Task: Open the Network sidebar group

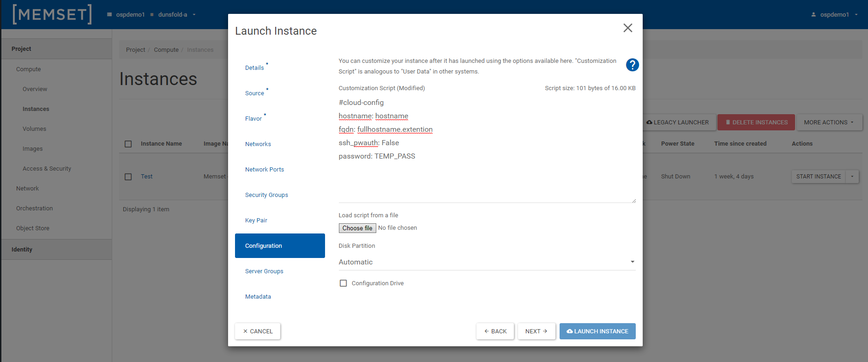Action: click(28, 189)
